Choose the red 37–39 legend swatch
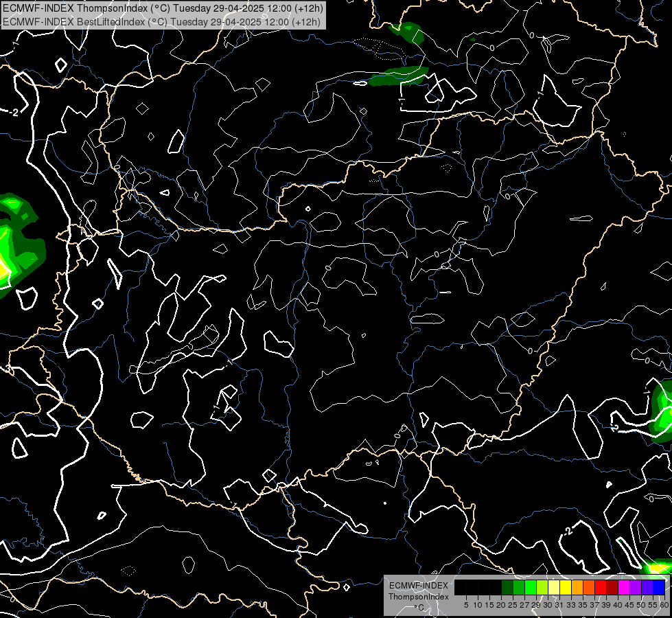This screenshot has width=672, height=618. pyautogui.click(x=601, y=587)
